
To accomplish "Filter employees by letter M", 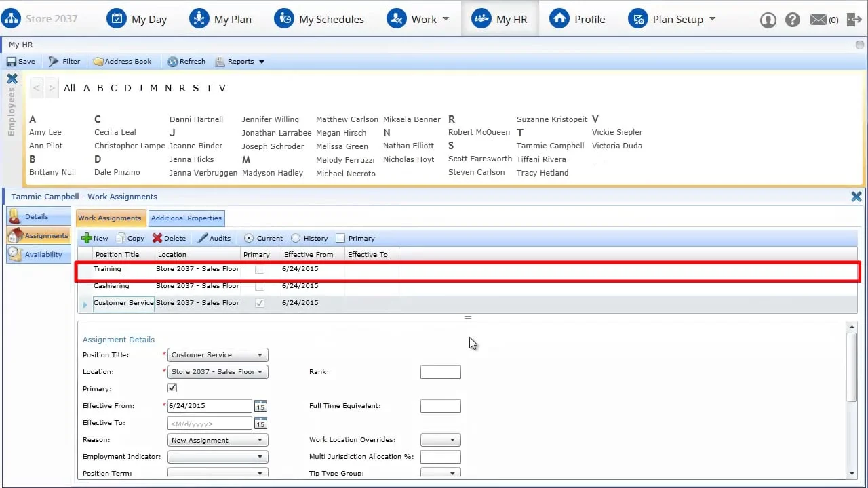I will [154, 88].
